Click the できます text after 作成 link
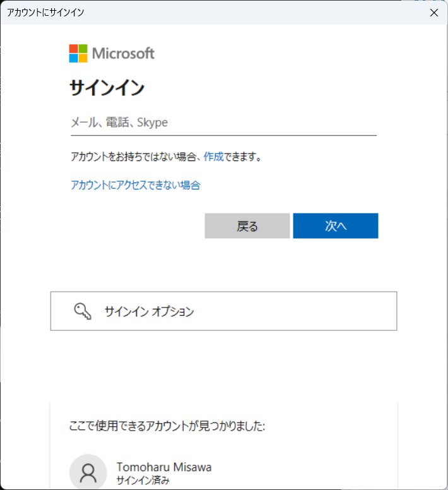The width and height of the screenshot is (448, 490). coord(243,157)
